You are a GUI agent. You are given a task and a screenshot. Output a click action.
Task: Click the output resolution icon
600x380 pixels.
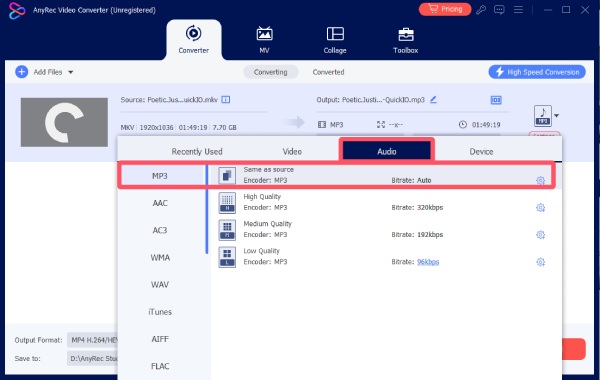pos(381,125)
